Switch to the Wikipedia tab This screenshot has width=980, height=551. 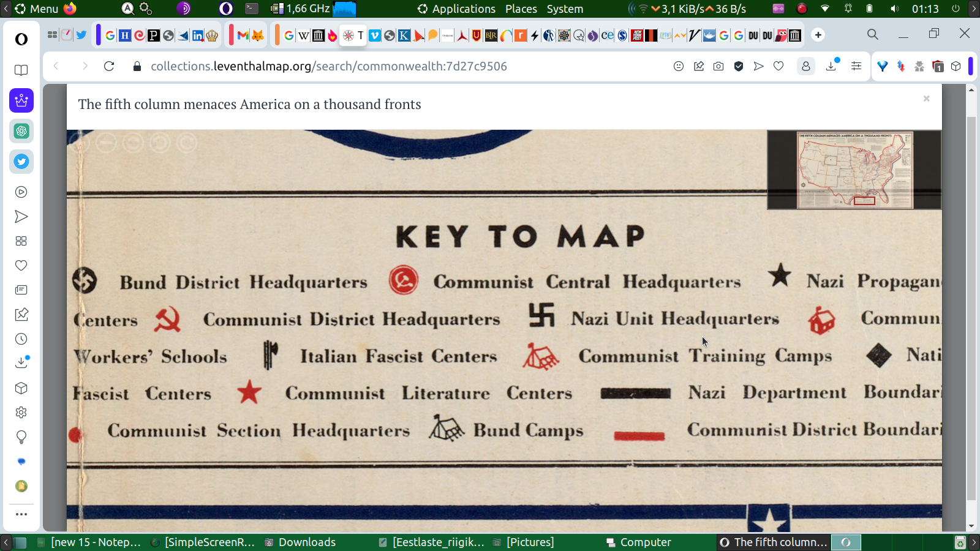pos(304,36)
